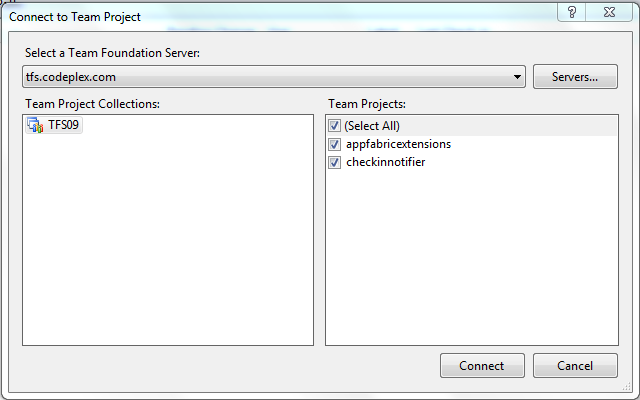640x400 pixels.
Task: Toggle the (Select All) checkbox
Action: 334,126
